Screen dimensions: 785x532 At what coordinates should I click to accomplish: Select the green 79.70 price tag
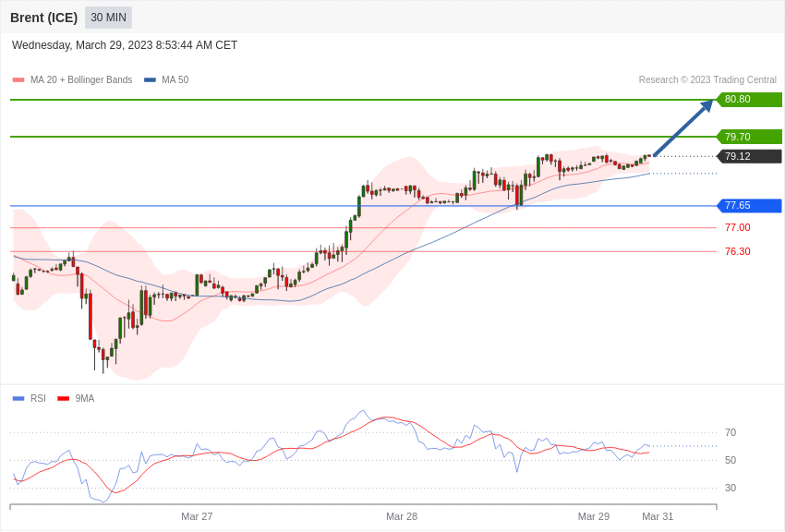coord(749,137)
